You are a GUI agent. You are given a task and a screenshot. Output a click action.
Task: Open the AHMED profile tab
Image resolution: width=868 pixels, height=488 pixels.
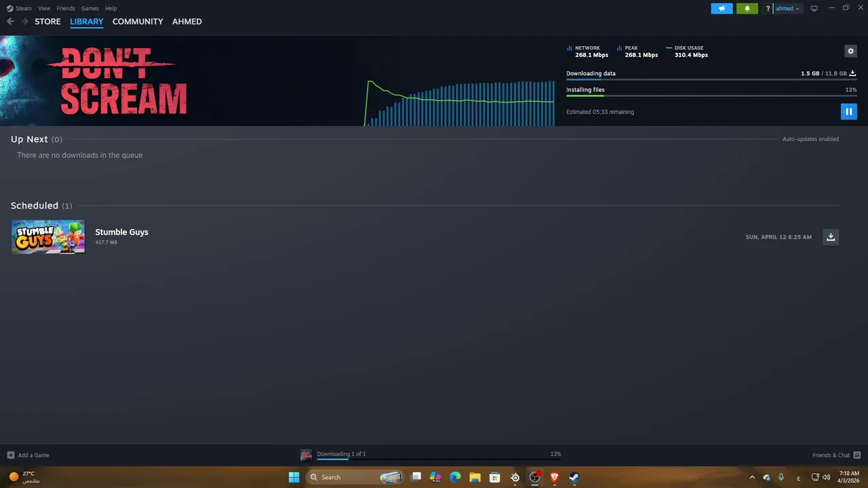click(x=187, y=22)
